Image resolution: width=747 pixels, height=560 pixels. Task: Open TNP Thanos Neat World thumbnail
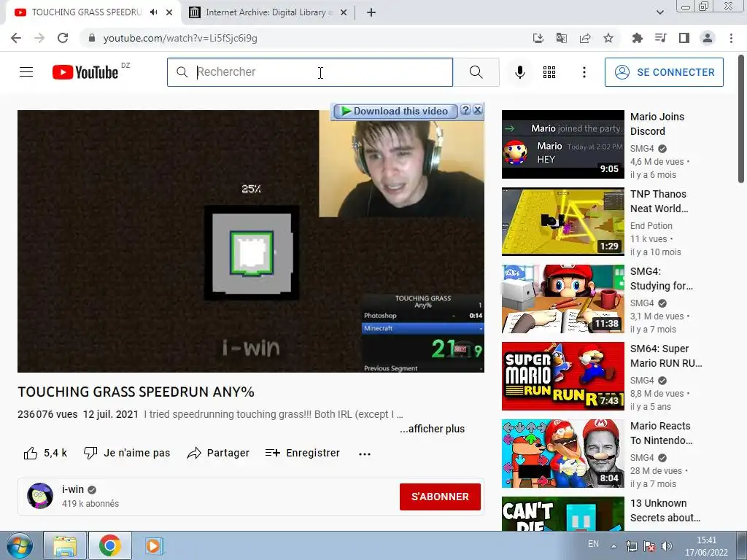click(x=562, y=222)
